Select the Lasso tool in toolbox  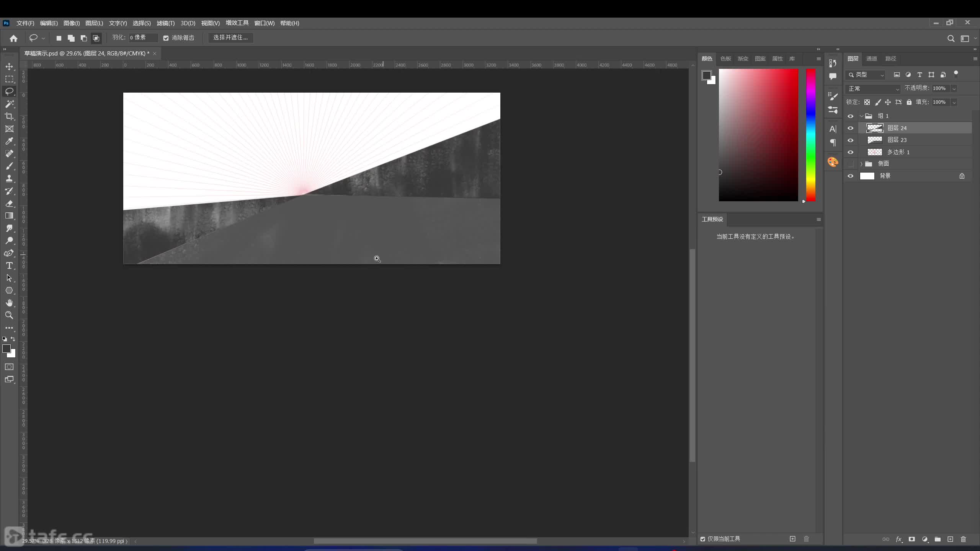point(9,91)
